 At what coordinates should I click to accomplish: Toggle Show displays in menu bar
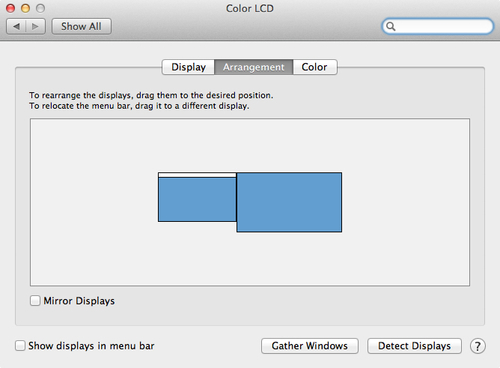point(20,346)
